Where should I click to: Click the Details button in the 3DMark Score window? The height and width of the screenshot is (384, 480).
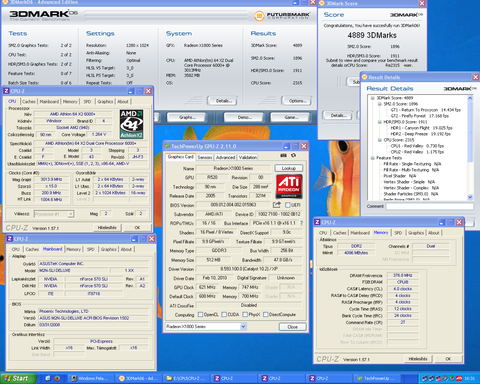point(338,115)
